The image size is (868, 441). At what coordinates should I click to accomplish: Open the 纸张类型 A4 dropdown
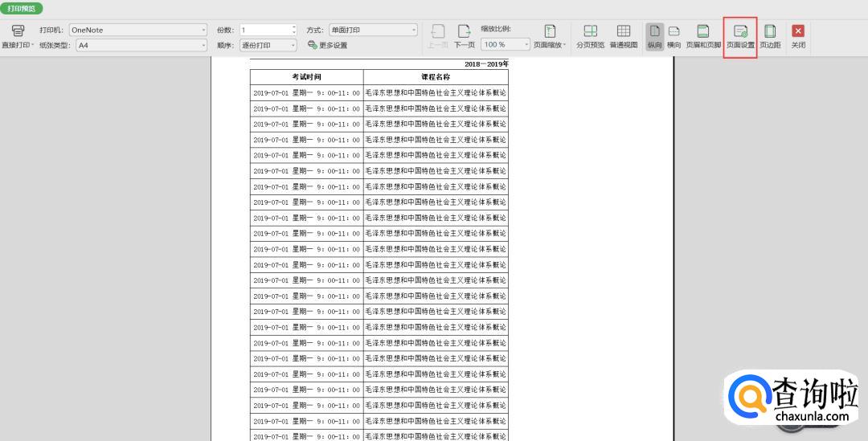pos(141,45)
